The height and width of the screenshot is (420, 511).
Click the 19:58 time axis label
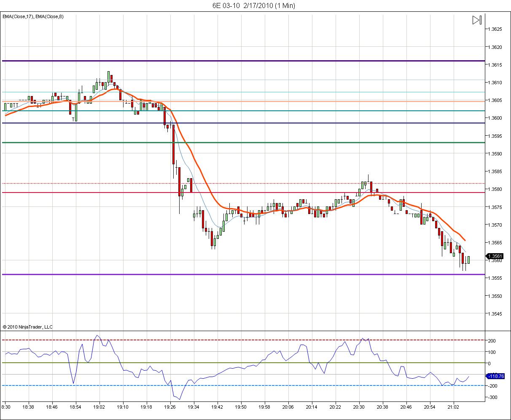click(x=264, y=407)
